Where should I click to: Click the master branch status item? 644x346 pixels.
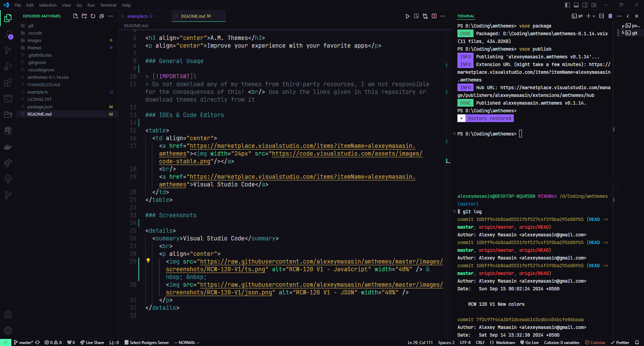coord(23,343)
